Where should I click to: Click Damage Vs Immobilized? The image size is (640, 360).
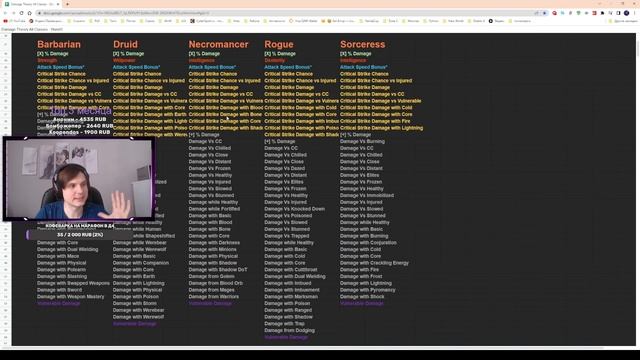coord(367,196)
